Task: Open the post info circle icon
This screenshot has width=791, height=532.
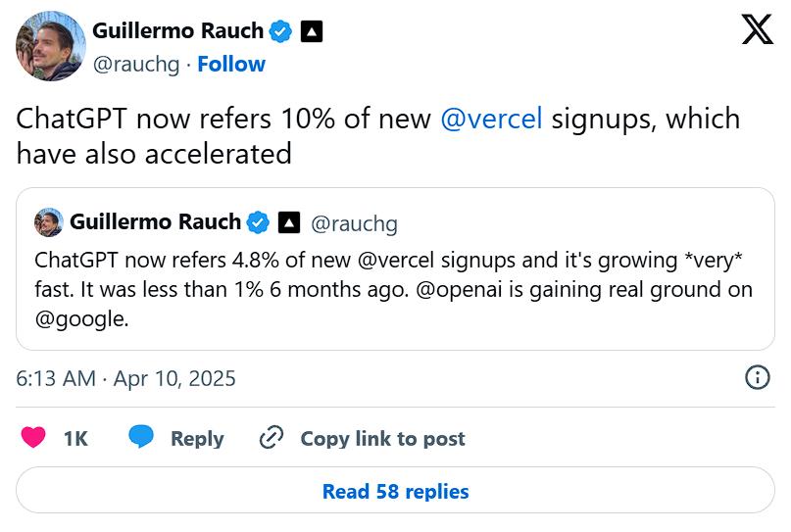Action: click(757, 377)
